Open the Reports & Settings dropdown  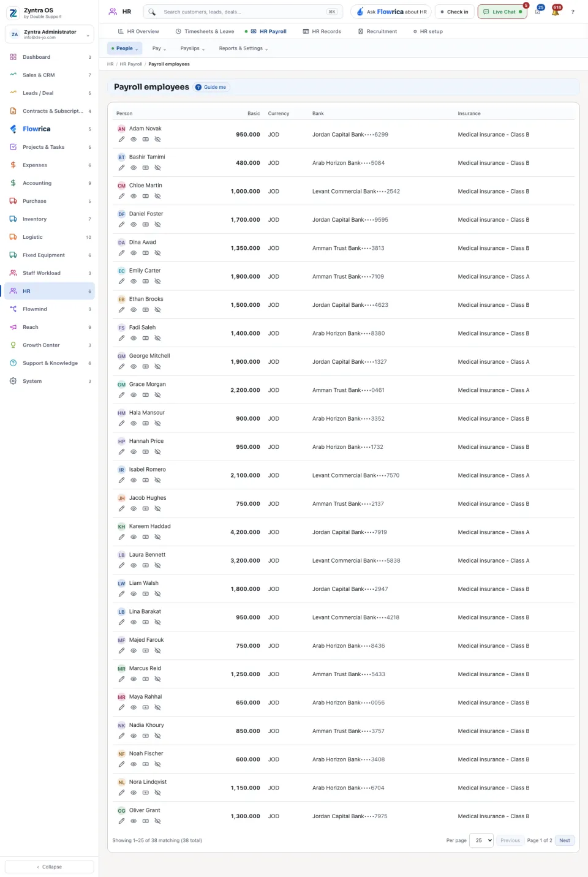pos(243,48)
